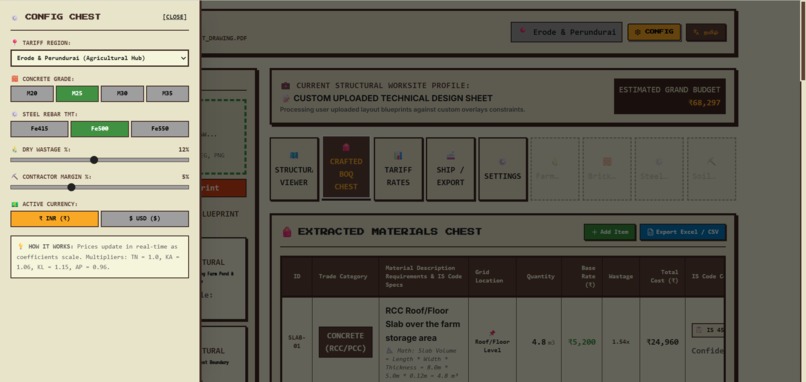
Task: Click the Config Chest title icon
Action: click(x=14, y=17)
